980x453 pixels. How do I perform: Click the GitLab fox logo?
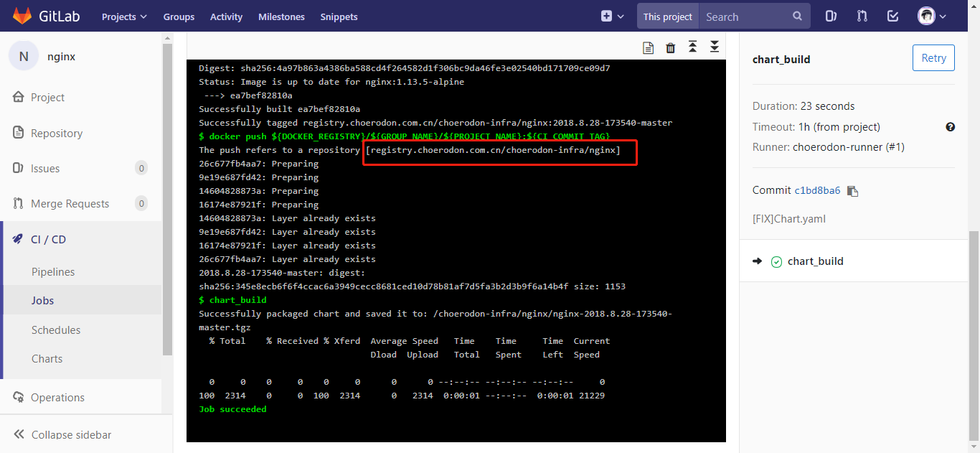click(22, 16)
